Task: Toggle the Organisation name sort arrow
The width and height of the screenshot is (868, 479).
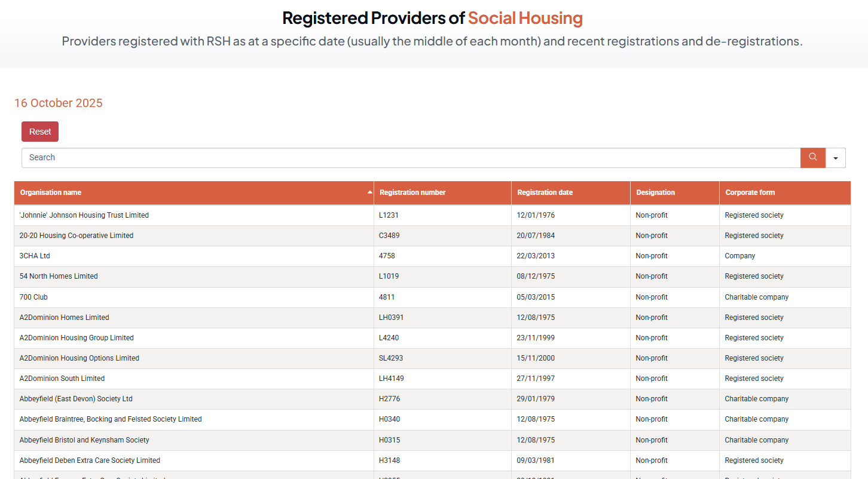Action: (369, 193)
